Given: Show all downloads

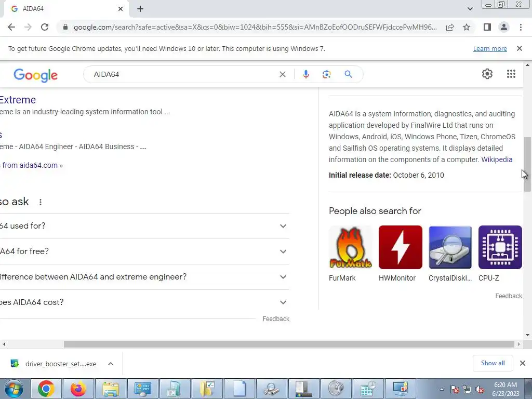Looking at the screenshot, I should coord(493,363).
